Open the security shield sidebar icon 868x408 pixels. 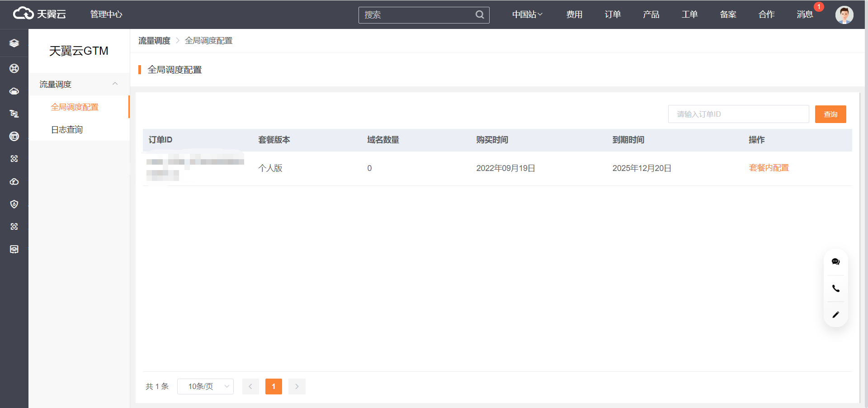[14, 204]
